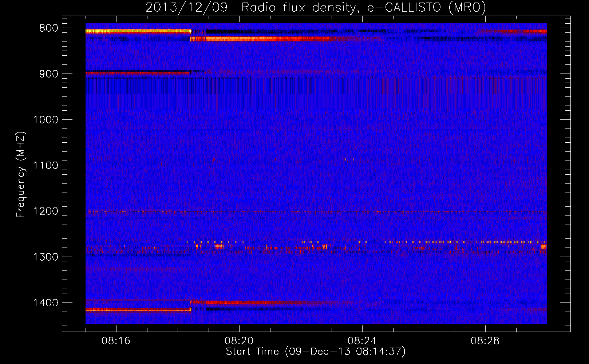This screenshot has height=364, width=589.
Task: Select the 1200 frequency tick label
Action: pos(46,211)
